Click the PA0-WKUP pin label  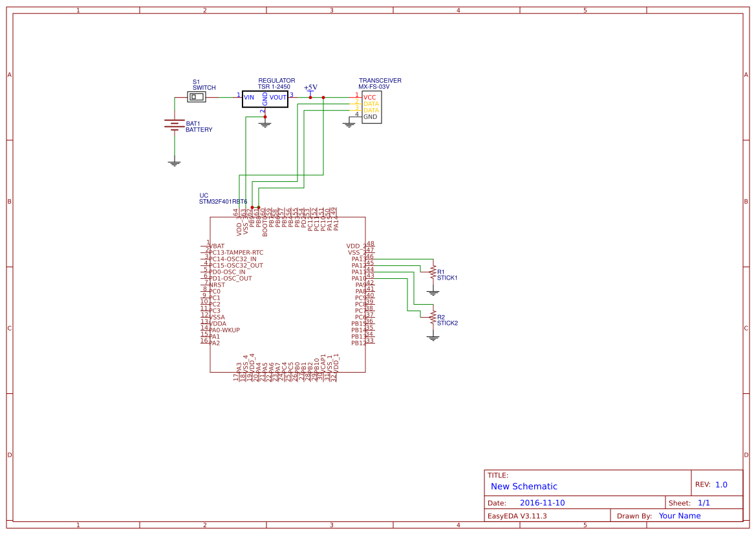[x=224, y=329]
